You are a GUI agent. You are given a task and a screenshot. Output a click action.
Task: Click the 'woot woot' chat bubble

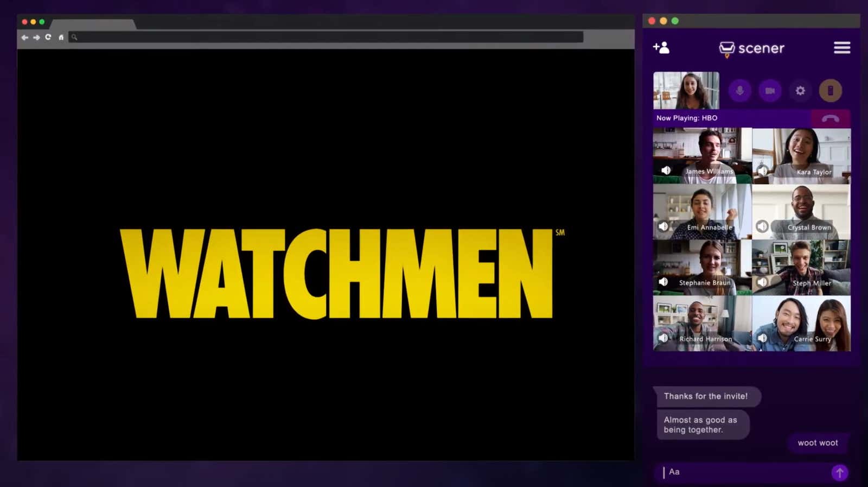(x=818, y=443)
